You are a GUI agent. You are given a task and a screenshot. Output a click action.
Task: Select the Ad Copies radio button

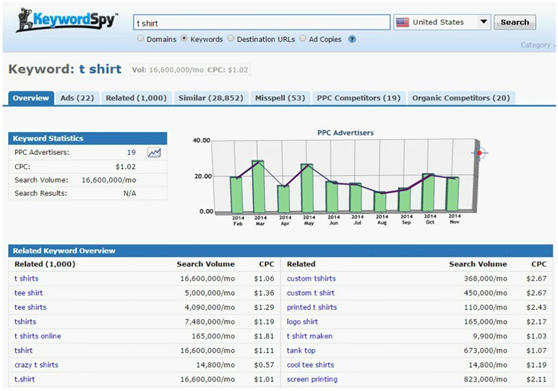(x=303, y=38)
